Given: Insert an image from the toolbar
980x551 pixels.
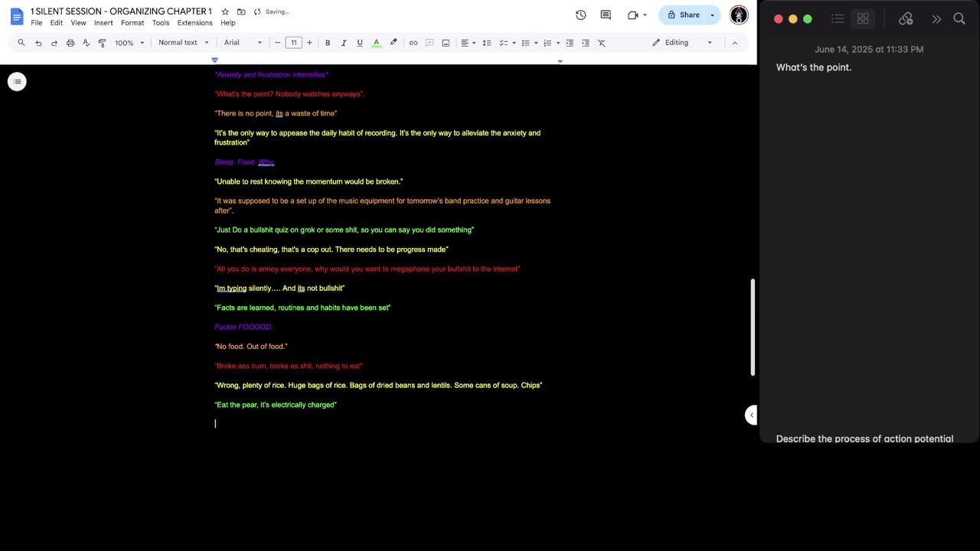Looking at the screenshot, I should (x=446, y=43).
